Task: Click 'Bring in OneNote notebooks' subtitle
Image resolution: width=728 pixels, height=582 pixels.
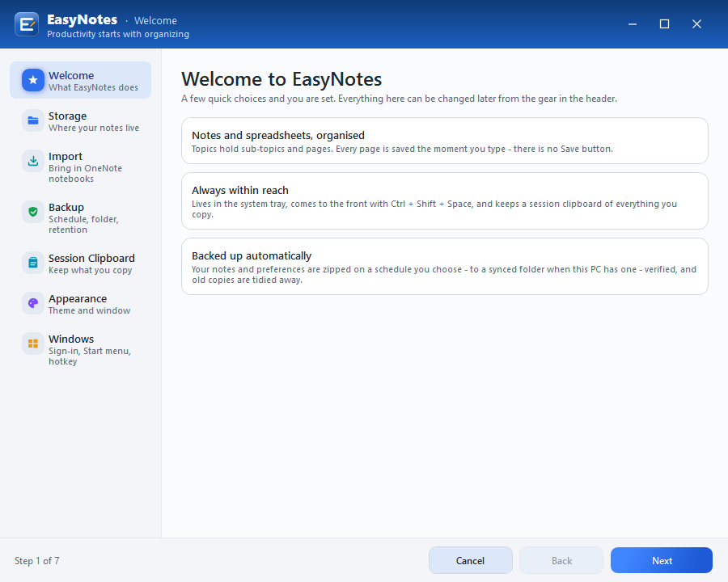Action: point(86,174)
